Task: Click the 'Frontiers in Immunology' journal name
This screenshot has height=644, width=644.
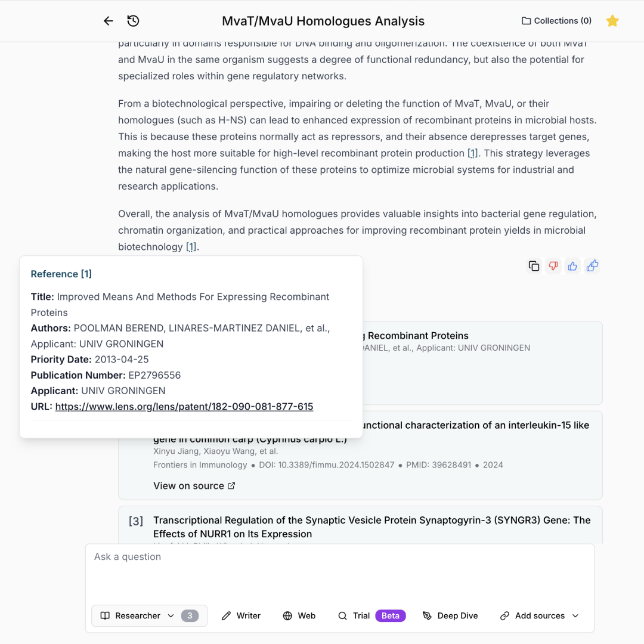Action: [200, 465]
